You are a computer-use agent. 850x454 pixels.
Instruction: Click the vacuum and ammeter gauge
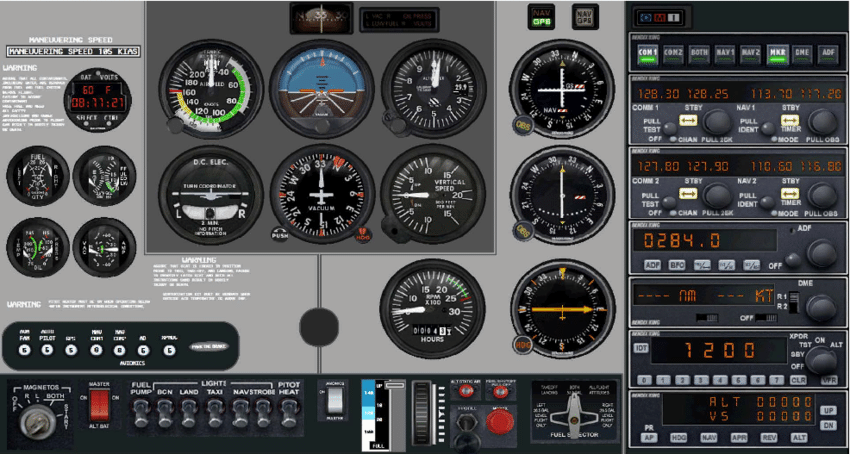click(105, 247)
